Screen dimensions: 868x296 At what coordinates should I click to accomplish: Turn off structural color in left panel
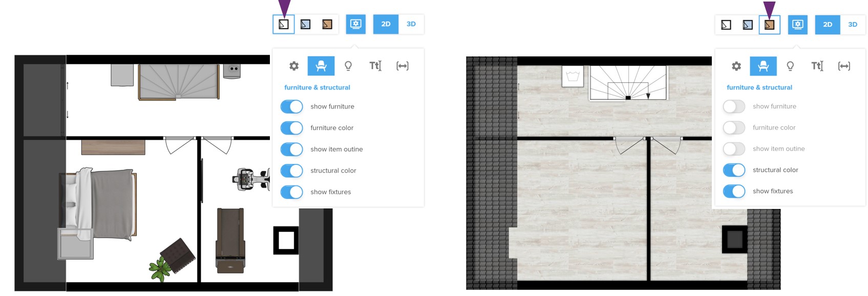292,171
